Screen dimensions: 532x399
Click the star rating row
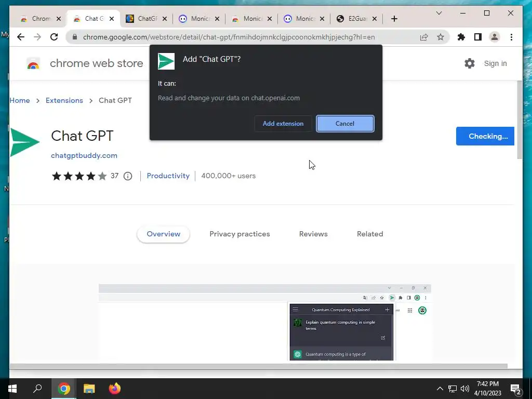point(79,176)
